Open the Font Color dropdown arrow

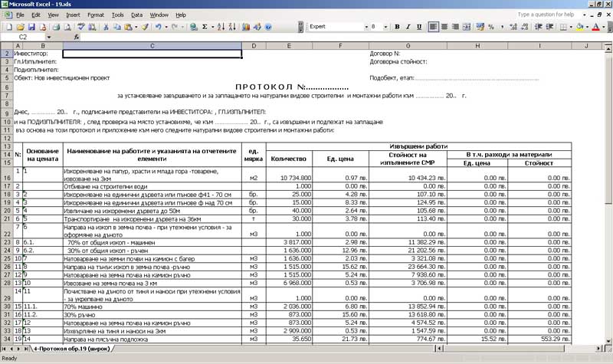click(603, 27)
